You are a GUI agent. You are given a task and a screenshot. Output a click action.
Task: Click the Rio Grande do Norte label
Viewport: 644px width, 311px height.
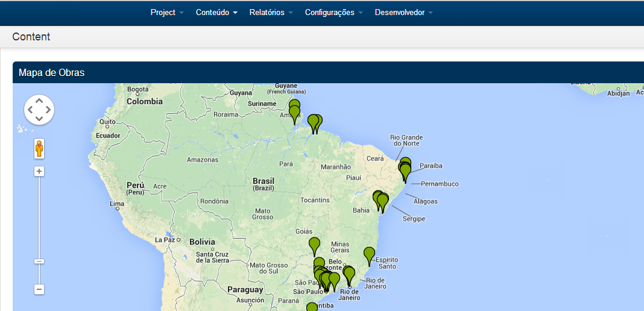tap(406, 140)
